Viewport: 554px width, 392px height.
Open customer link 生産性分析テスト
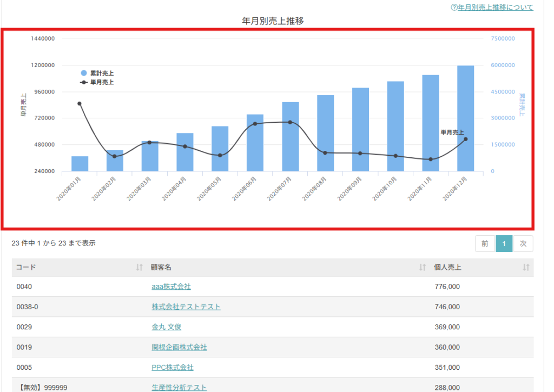(179, 387)
